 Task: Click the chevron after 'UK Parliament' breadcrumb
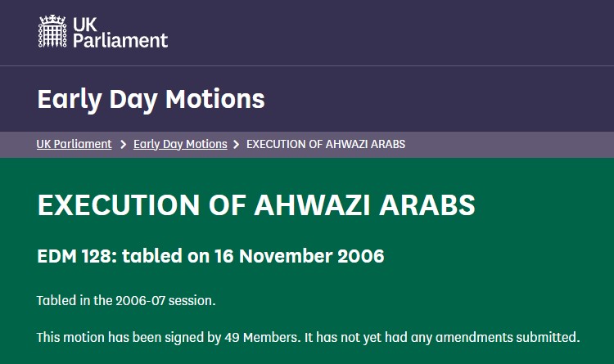pos(123,144)
